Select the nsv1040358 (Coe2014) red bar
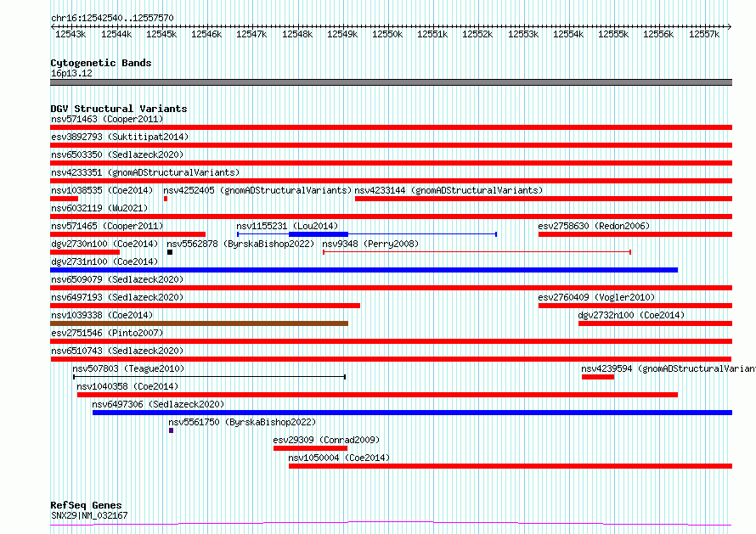Image resolution: width=756 pixels, height=534 pixels. (x=377, y=395)
